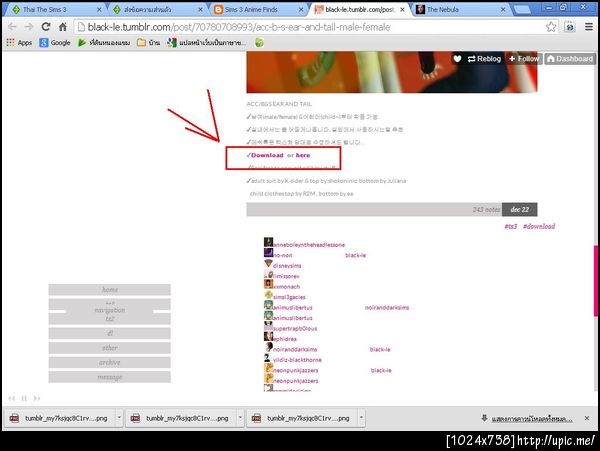Expand the first download item dropdown arrow
The image size is (600, 451).
tap(119, 418)
